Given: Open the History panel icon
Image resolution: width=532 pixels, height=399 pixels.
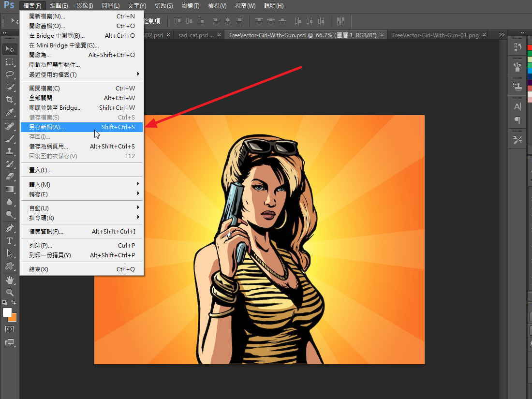Looking at the screenshot, I should (517, 47).
